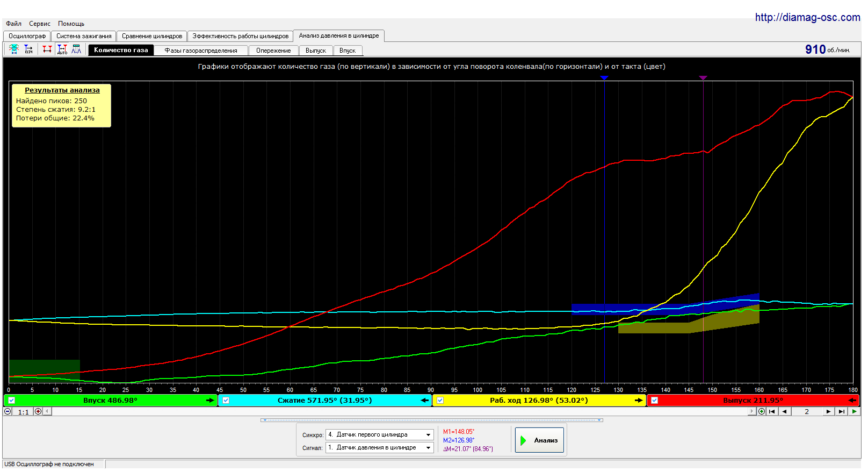
Task: Click the cyan waveform filter toolbar icon
Action: pyautogui.click(x=14, y=49)
